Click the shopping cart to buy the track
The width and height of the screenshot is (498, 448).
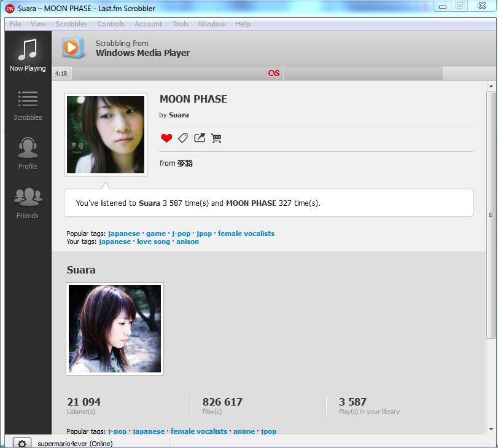coord(216,138)
